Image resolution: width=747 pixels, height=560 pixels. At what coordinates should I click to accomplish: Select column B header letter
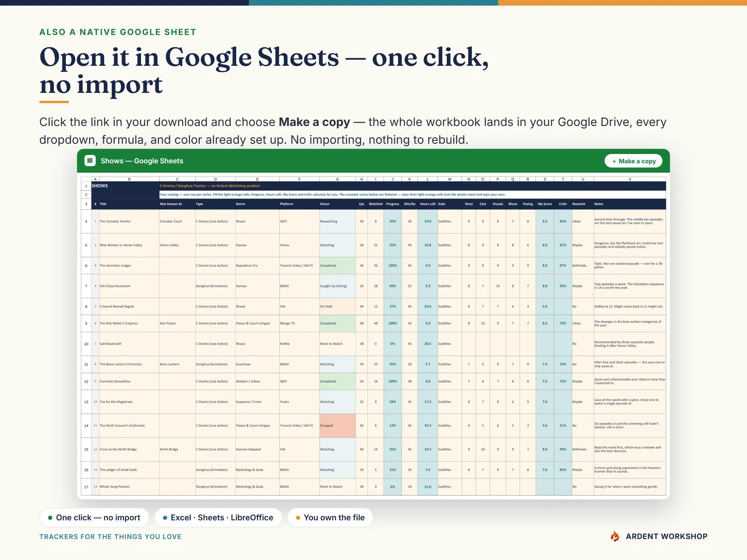point(129,179)
